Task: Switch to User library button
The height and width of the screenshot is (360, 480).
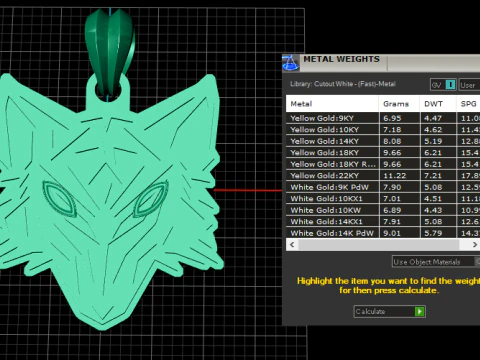Action: (469, 85)
